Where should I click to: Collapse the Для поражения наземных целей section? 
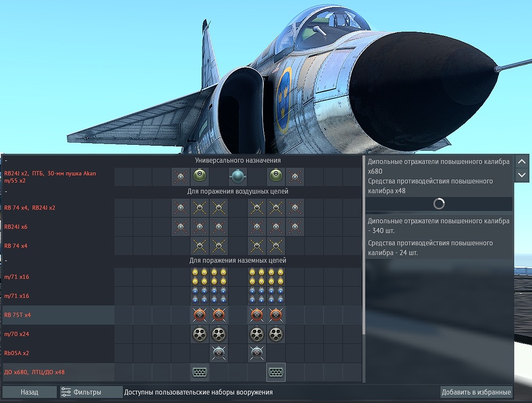click(x=6, y=260)
